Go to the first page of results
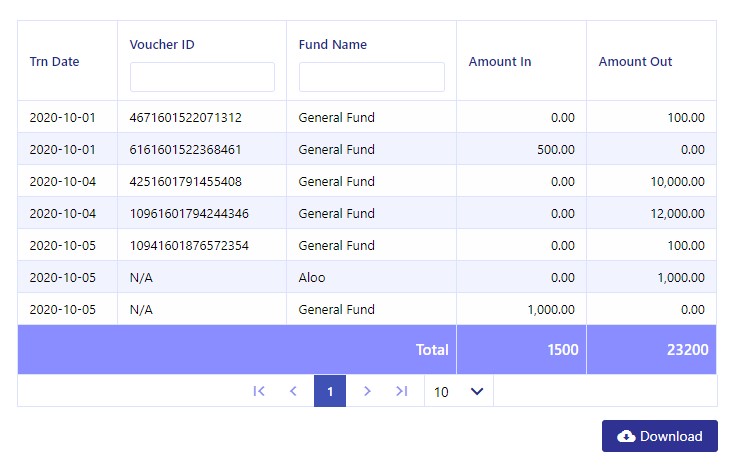This screenshot has height=471, width=755. tap(259, 391)
